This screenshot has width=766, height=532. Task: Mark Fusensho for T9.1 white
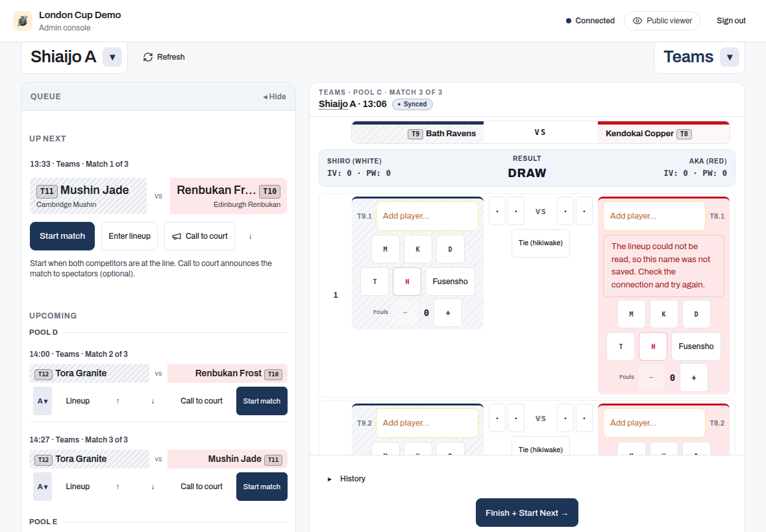pyautogui.click(x=450, y=282)
